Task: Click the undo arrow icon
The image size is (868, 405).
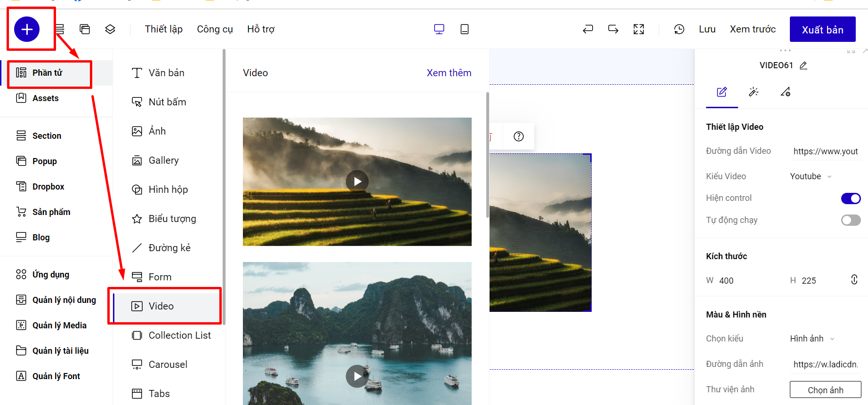Action: [587, 29]
